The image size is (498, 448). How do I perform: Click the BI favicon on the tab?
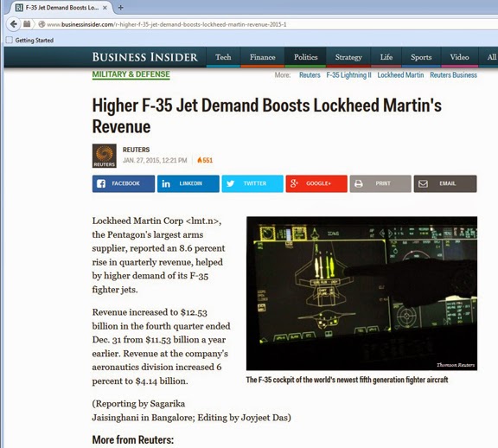click(x=19, y=8)
